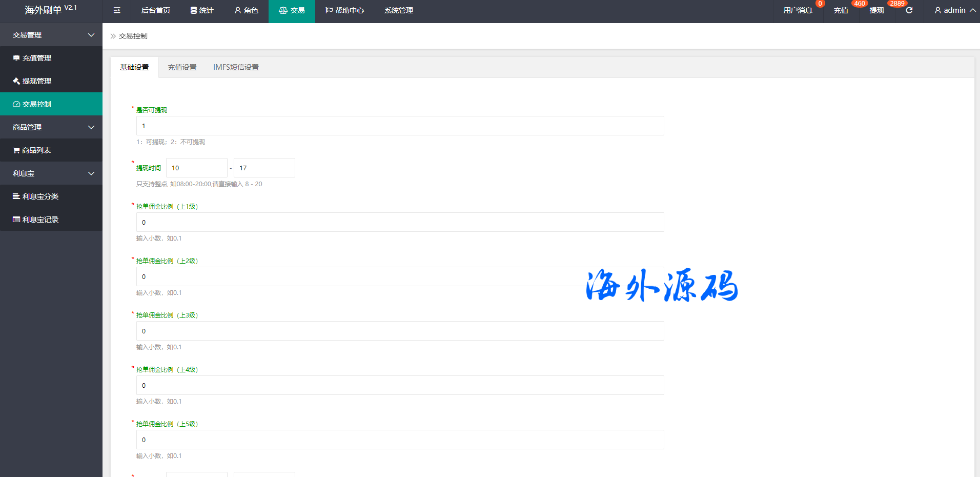Collapse the 交易管理 sidebar group

coord(51,35)
